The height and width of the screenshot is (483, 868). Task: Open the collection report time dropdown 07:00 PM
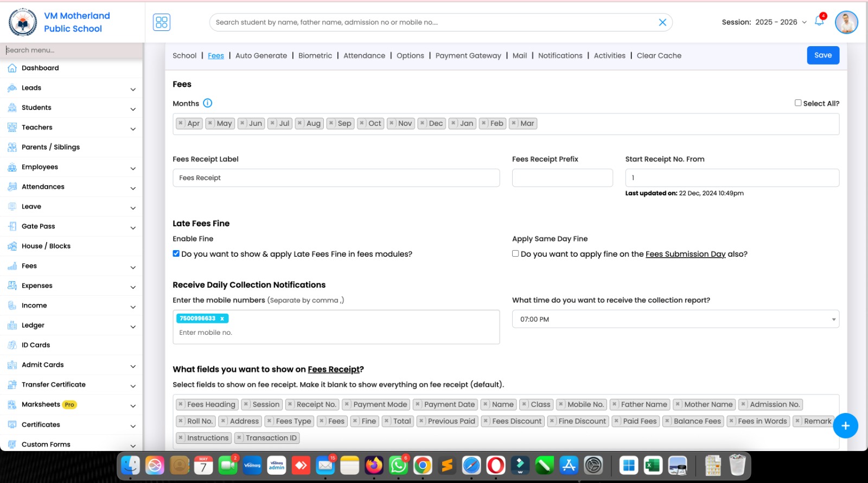[675, 319]
